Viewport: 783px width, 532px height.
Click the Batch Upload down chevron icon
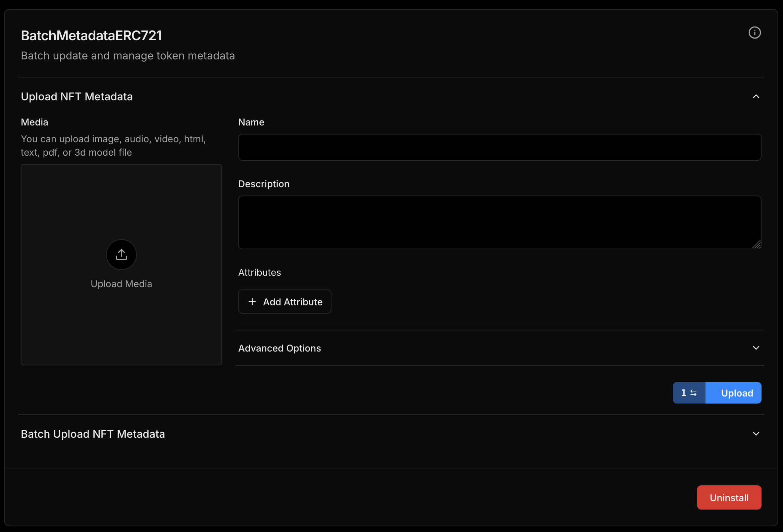coord(756,434)
